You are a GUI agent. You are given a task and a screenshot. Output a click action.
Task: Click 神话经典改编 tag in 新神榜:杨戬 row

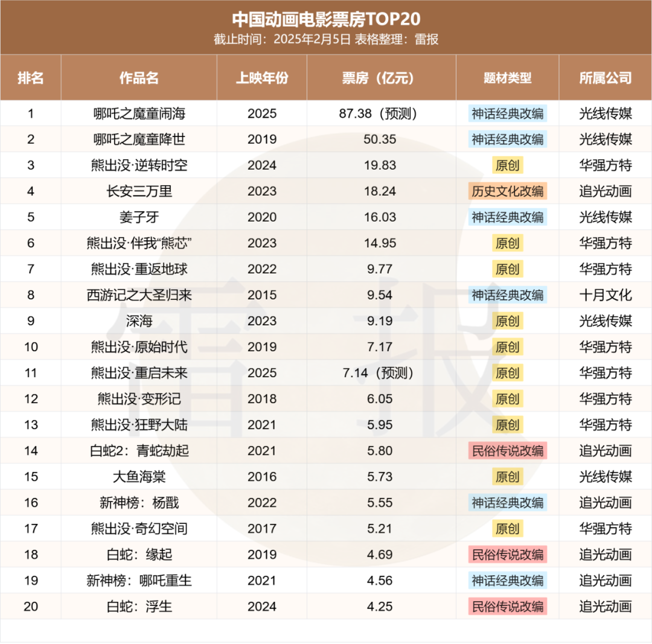point(507,503)
